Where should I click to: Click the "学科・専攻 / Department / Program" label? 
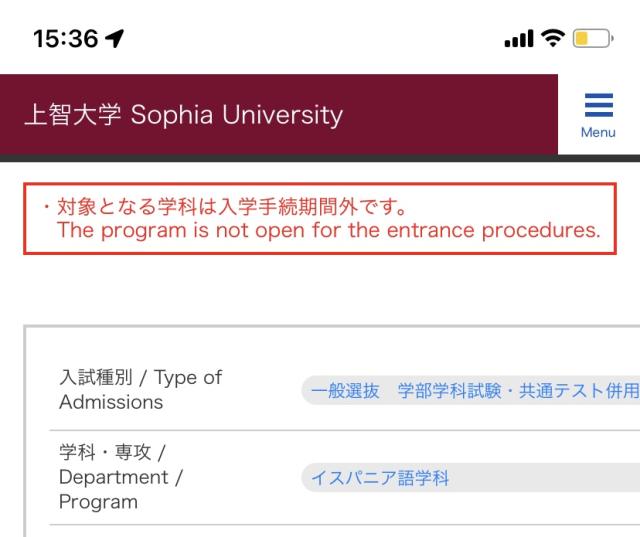tap(119, 477)
